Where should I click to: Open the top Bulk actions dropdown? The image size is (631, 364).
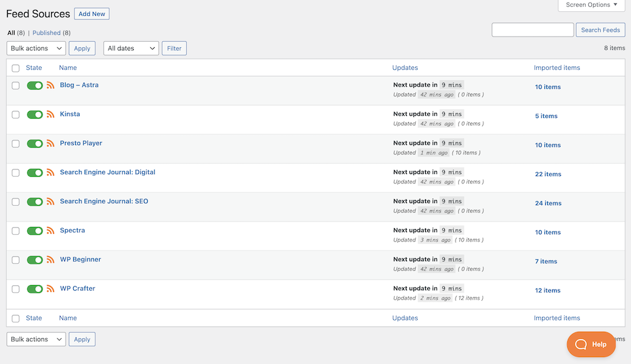36,49
